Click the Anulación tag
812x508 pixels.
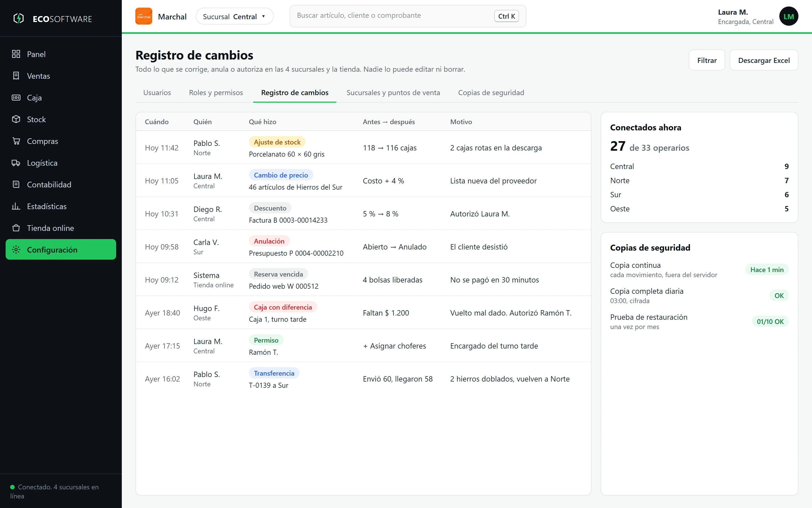click(x=269, y=241)
